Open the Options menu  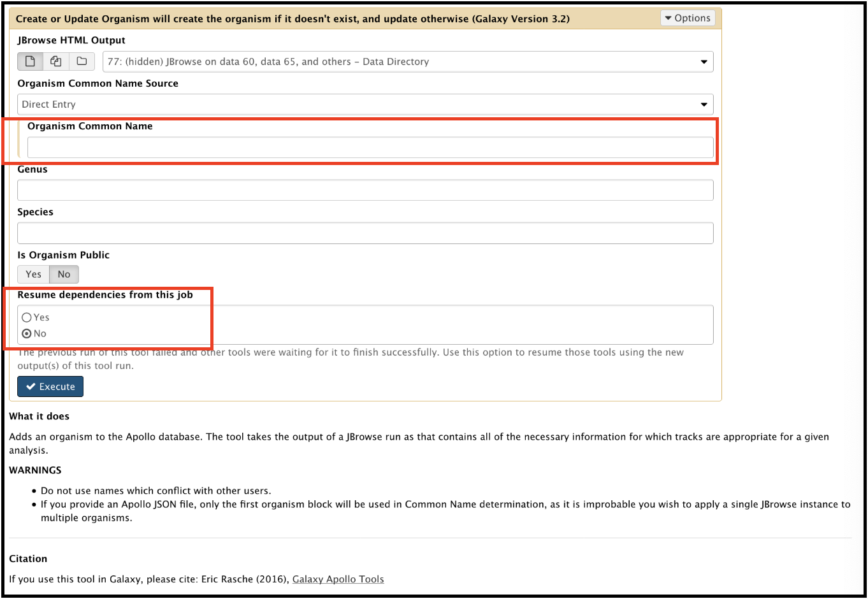click(x=688, y=18)
